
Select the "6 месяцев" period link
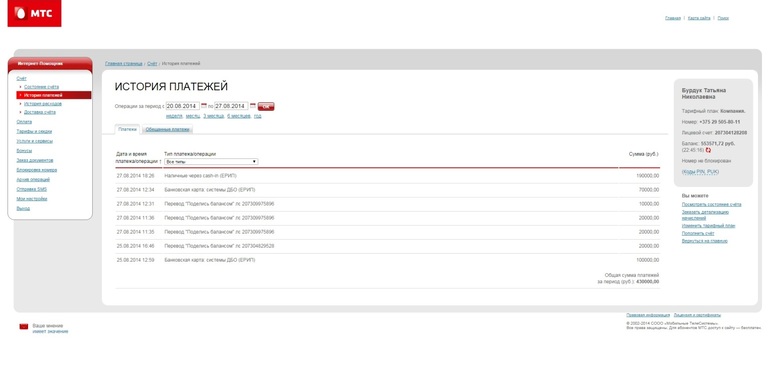click(239, 116)
